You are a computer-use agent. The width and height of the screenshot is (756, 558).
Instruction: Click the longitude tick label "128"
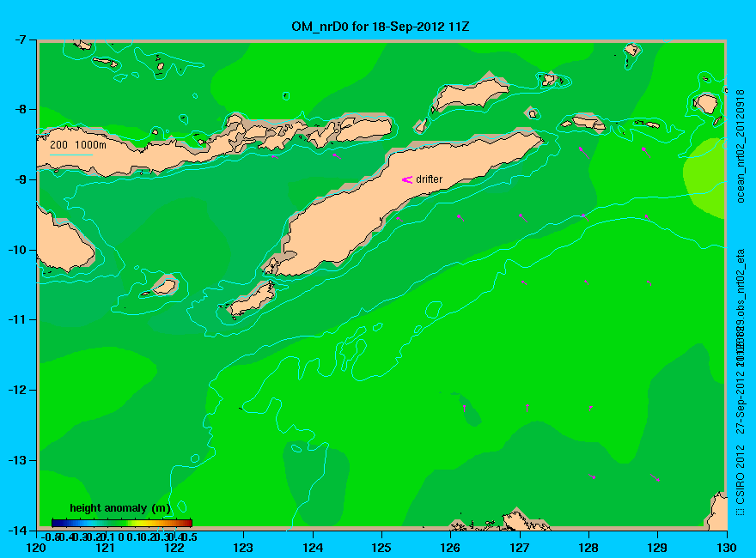(588, 548)
